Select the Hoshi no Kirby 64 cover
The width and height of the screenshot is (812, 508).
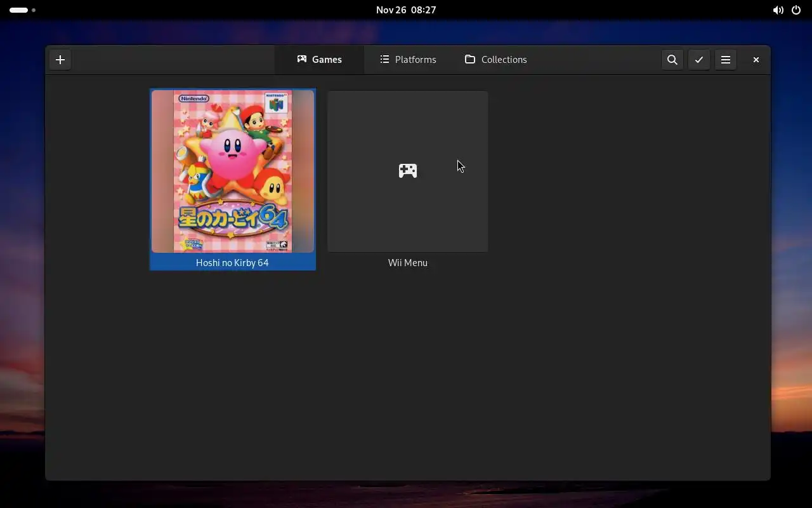pos(233,171)
